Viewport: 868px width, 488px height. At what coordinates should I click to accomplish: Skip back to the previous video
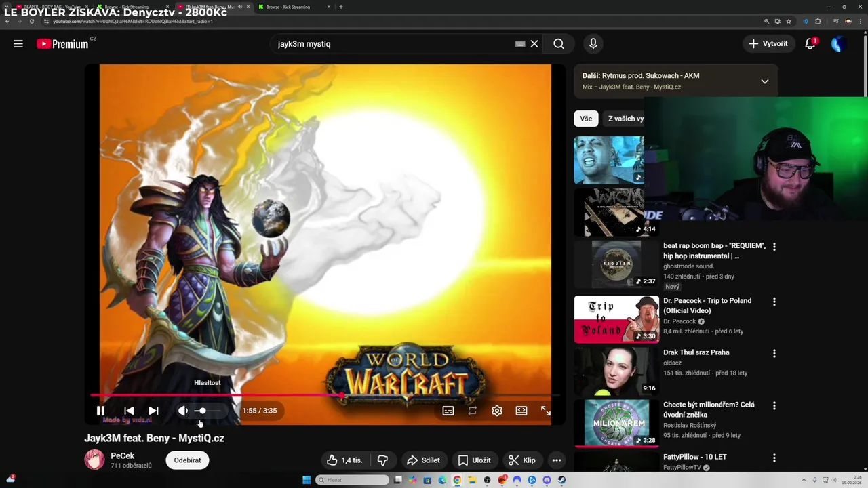tap(129, 411)
